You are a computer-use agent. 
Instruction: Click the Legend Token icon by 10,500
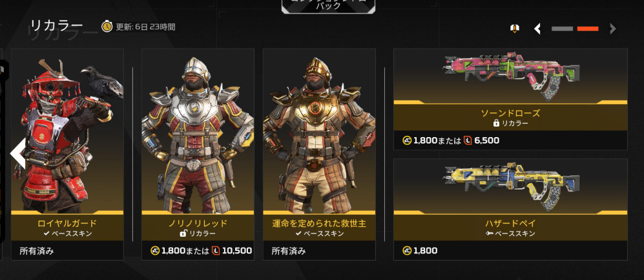[216, 250]
